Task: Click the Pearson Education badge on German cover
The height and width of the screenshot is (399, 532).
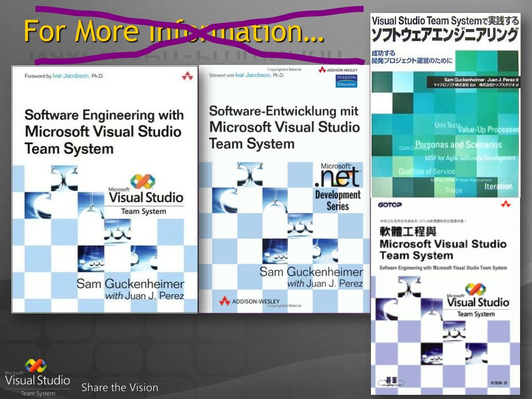Action: tap(346, 81)
